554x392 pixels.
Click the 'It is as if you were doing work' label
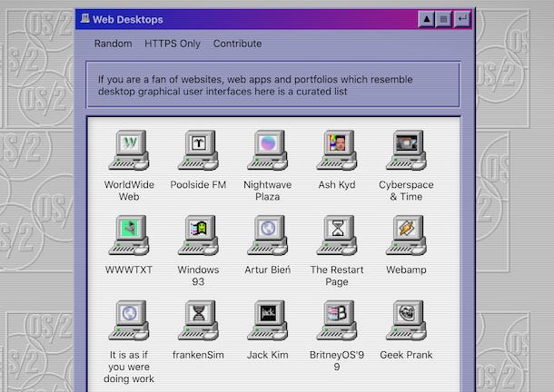pos(129,367)
